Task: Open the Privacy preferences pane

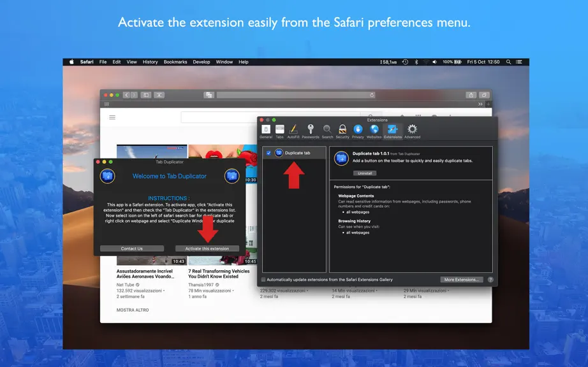Action: (358, 131)
